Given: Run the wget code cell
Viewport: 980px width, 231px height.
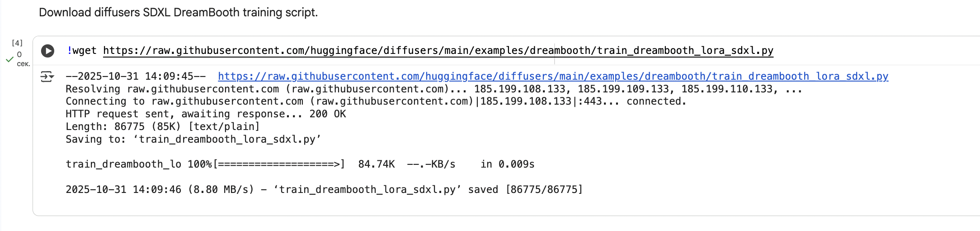Looking at the screenshot, I should pos(47,51).
